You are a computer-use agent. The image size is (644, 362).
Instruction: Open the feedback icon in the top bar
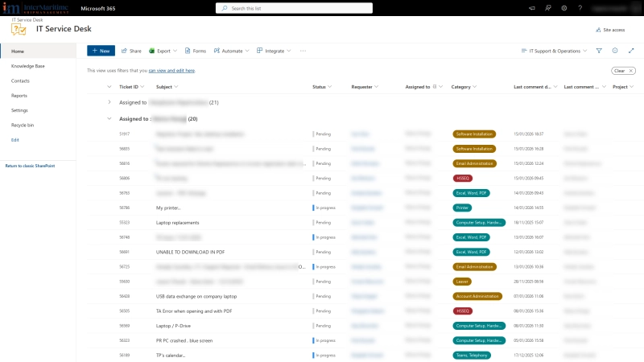tap(548, 8)
